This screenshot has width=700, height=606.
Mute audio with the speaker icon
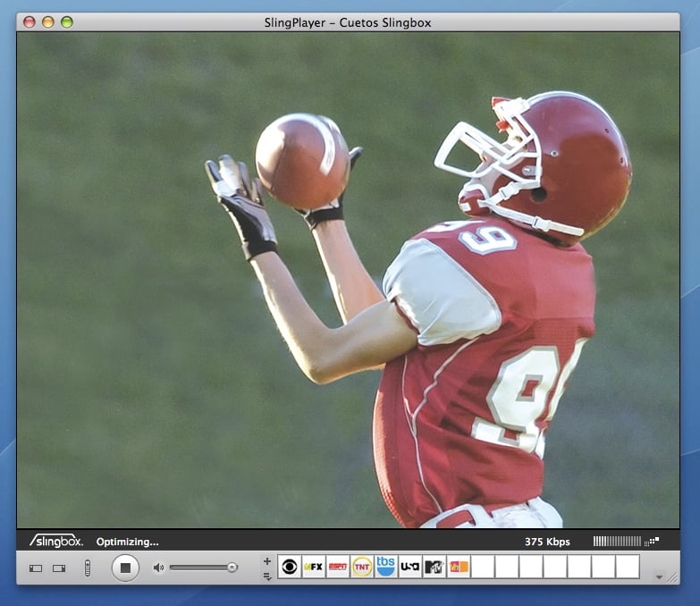pos(158,568)
